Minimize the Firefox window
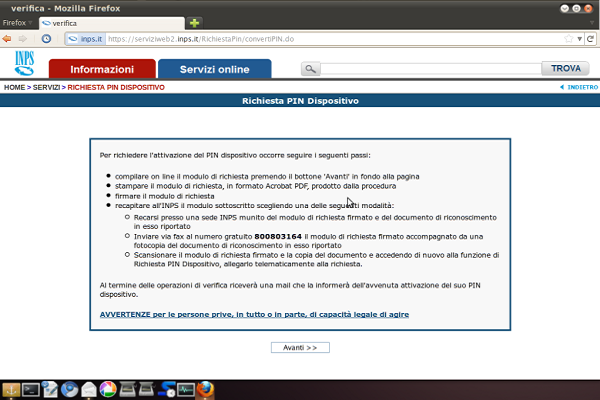Screen dimensions: 600x400 tap(564, 8)
